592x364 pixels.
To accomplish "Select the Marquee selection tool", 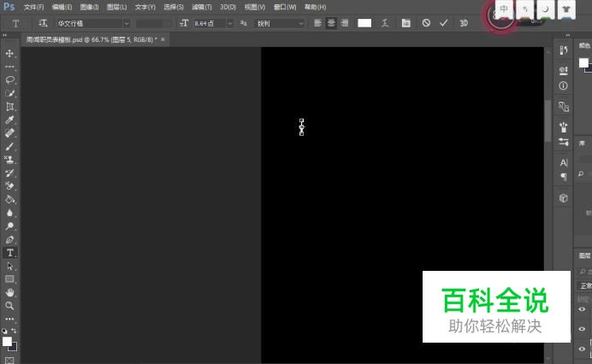I will 9,67.
